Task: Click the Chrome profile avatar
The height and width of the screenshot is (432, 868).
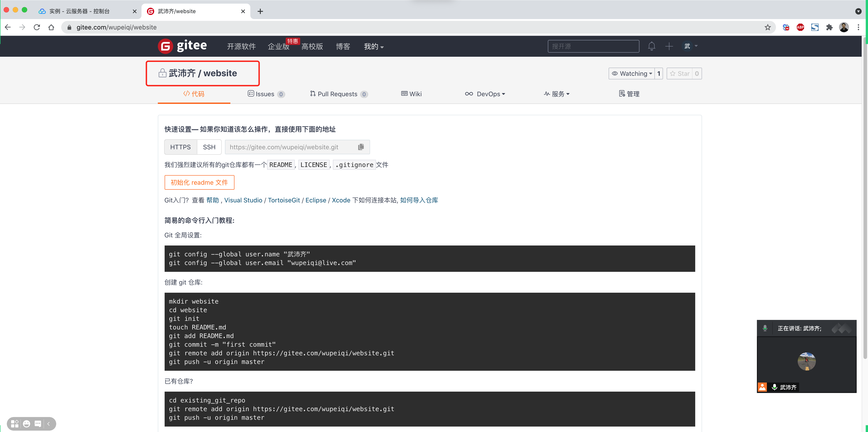Action: pos(844,27)
